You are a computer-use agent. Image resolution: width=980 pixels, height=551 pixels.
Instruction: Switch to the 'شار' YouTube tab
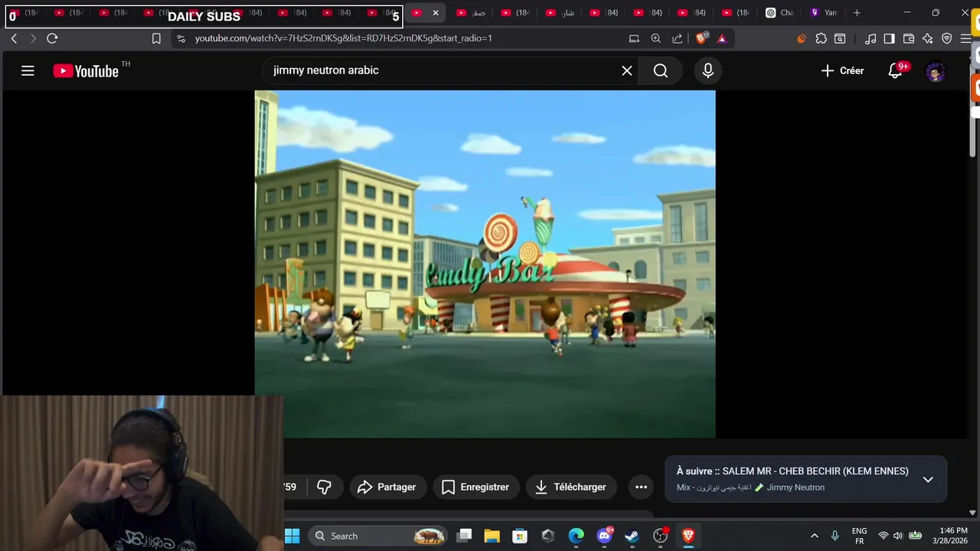pos(560,13)
